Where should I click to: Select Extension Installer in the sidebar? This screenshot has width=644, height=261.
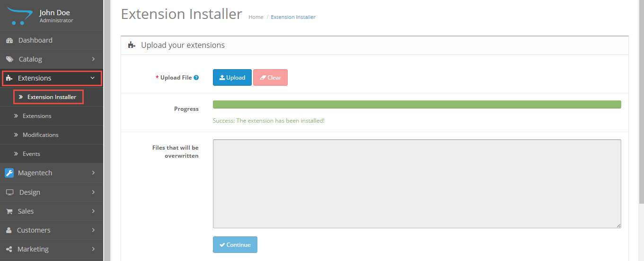click(51, 97)
